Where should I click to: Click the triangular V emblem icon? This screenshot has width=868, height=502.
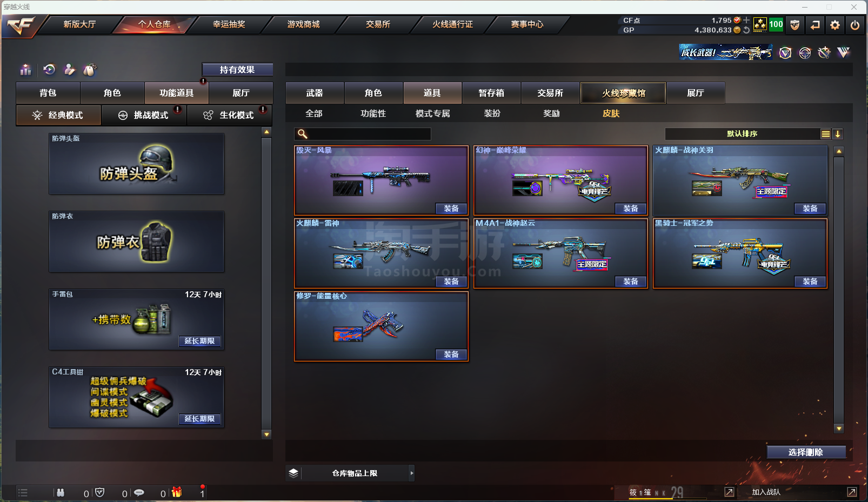[x=844, y=52]
